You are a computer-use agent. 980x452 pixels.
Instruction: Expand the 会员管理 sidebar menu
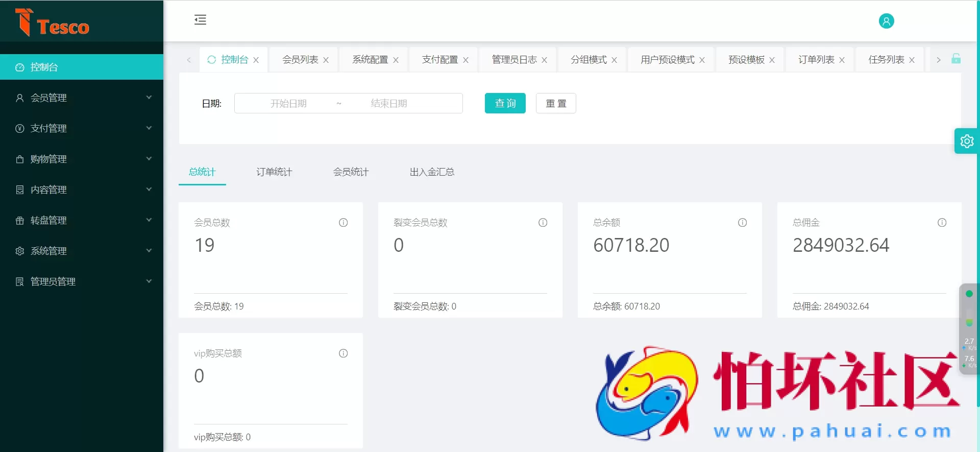click(82, 98)
